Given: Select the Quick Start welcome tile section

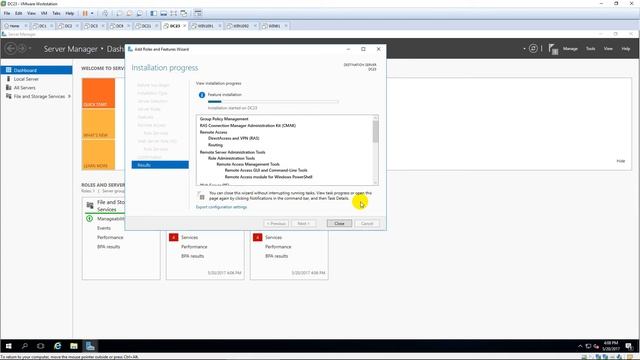Looking at the screenshot, I should coord(98,93).
